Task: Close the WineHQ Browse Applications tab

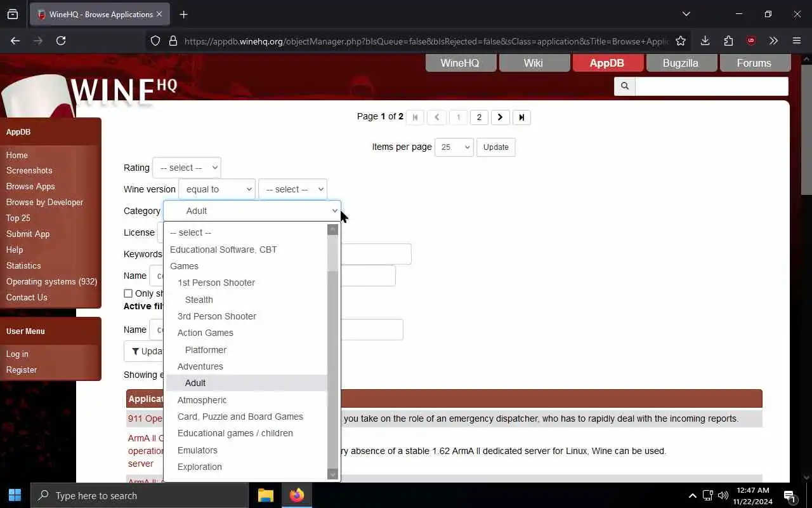Action: tap(159, 14)
